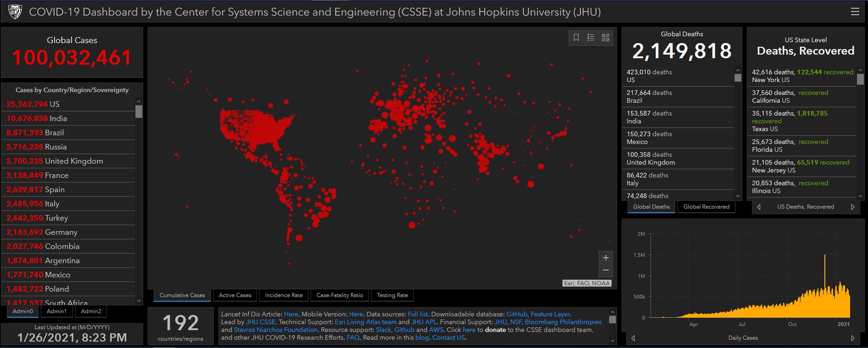The height and width of the screenshot is (348, 868).
Task: Open the bookmarks icon on map
Action: (576, 38)
